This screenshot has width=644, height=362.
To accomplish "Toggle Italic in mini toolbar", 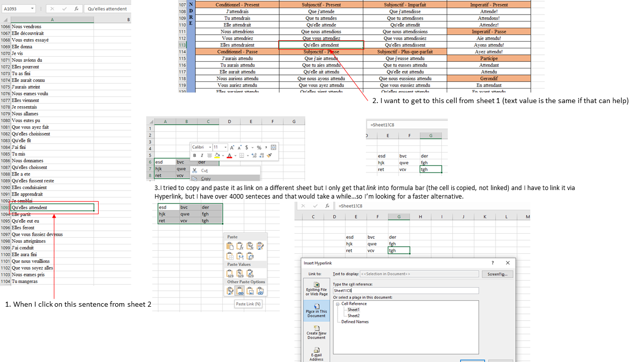I will click(202, 155).
